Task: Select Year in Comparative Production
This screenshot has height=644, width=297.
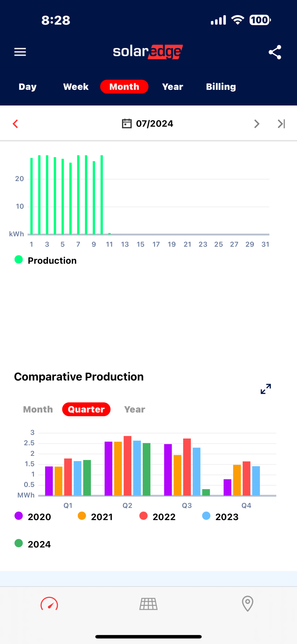Action: click(x=135, y=409)
